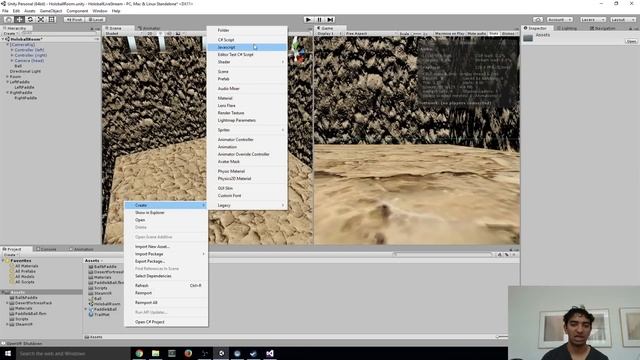Viewport: 640px width, 360px height.
Task: Toggle Maximize on Play in Game view
Action: click(449, 33)
